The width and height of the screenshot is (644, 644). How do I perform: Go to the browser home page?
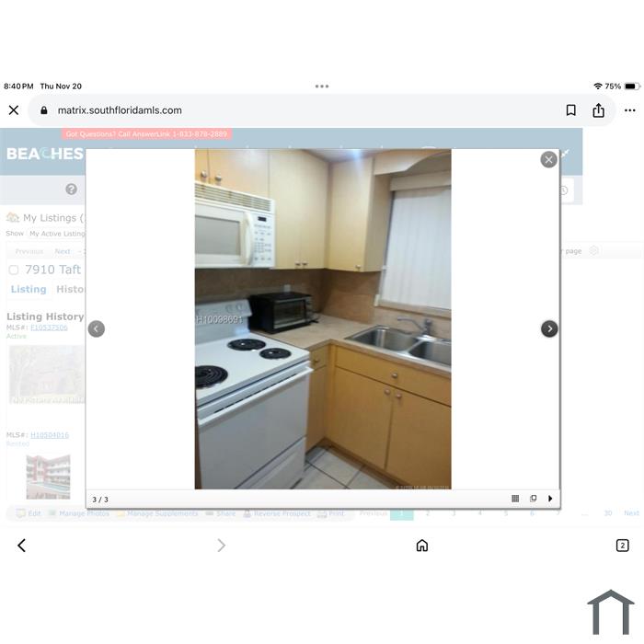point(421,546)
